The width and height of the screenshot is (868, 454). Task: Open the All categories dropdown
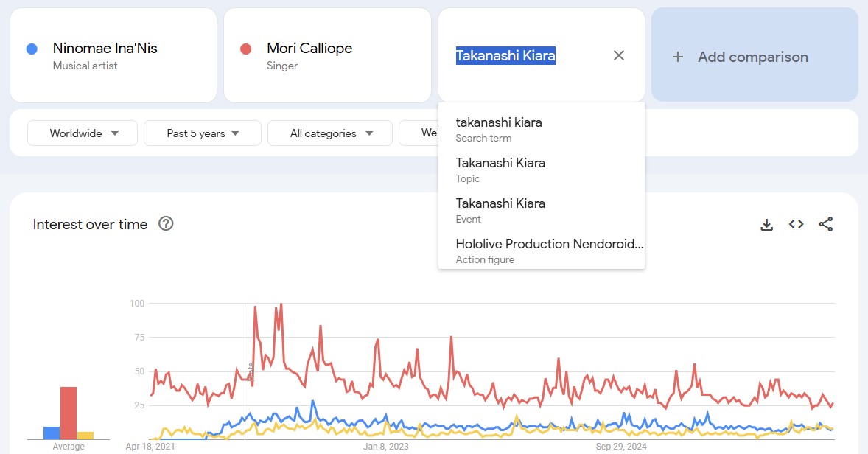(331, 133)
